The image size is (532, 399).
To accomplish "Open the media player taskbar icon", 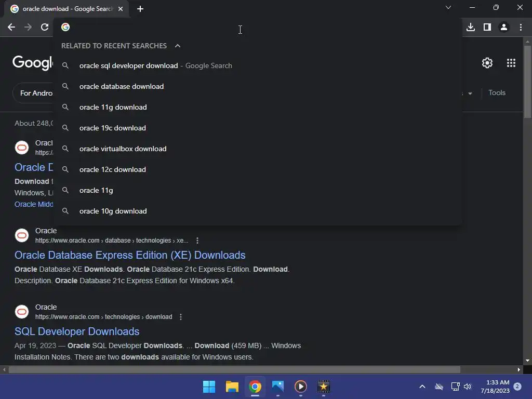I will point(301,387).
